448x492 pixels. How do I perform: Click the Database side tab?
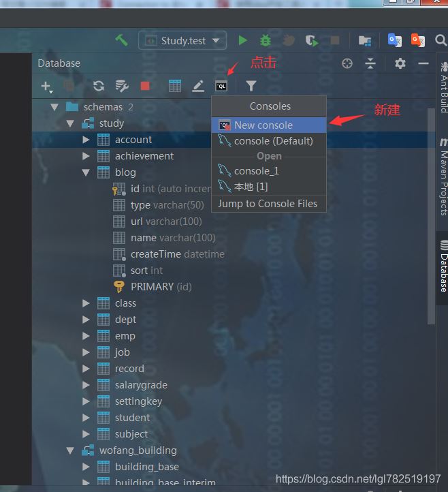(443, 266)
